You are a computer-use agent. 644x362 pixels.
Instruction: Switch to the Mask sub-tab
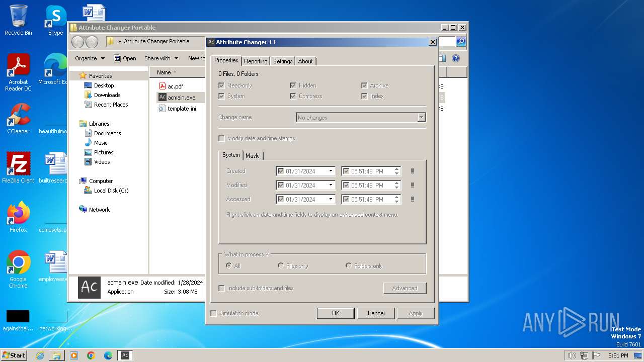pyautogui.click(x=252, y=156)
